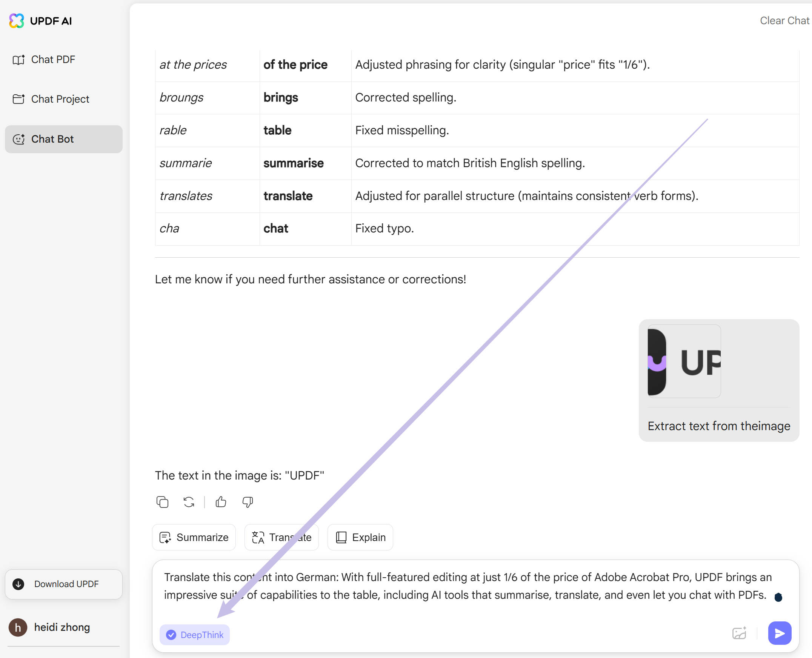The width and height of the screenshot is (812, 658).
Task: Open the Chat Project section
Action: [x=60, y=99]
